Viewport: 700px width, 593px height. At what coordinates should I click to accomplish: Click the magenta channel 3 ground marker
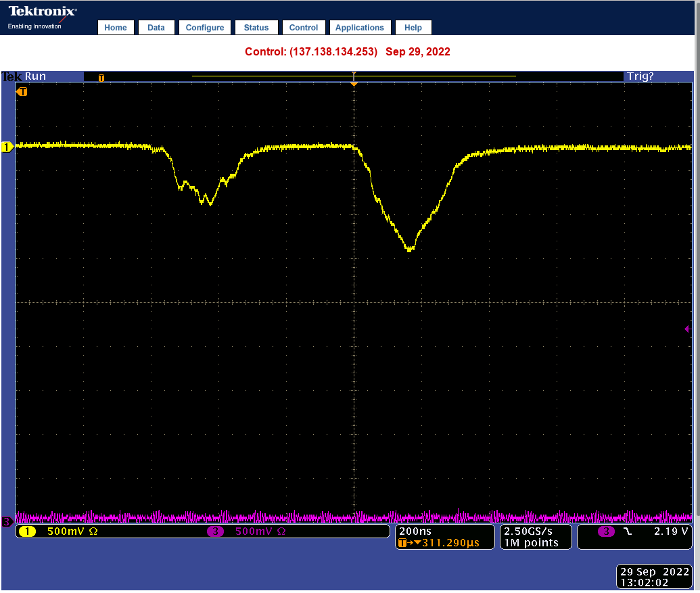pyautogui.click(x=7, y=521)
